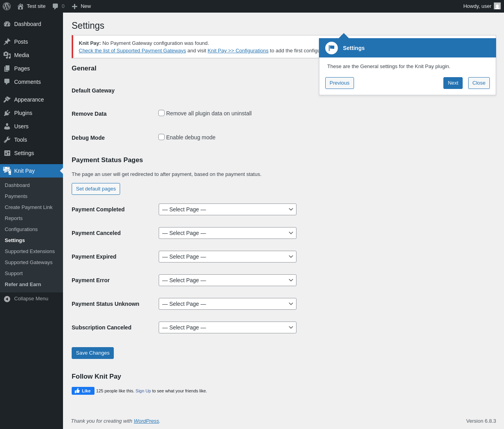Click the Facebook Sign Up link
The width and height of the screenshot is (504, 429).
[x=143, y=391]
